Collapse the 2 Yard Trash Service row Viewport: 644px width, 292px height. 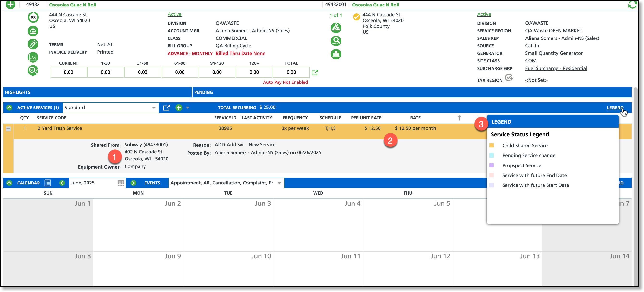[x=8, y=129]
